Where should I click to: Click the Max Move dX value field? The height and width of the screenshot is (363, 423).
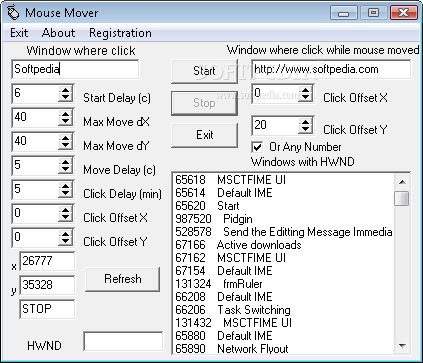point(35,118)
